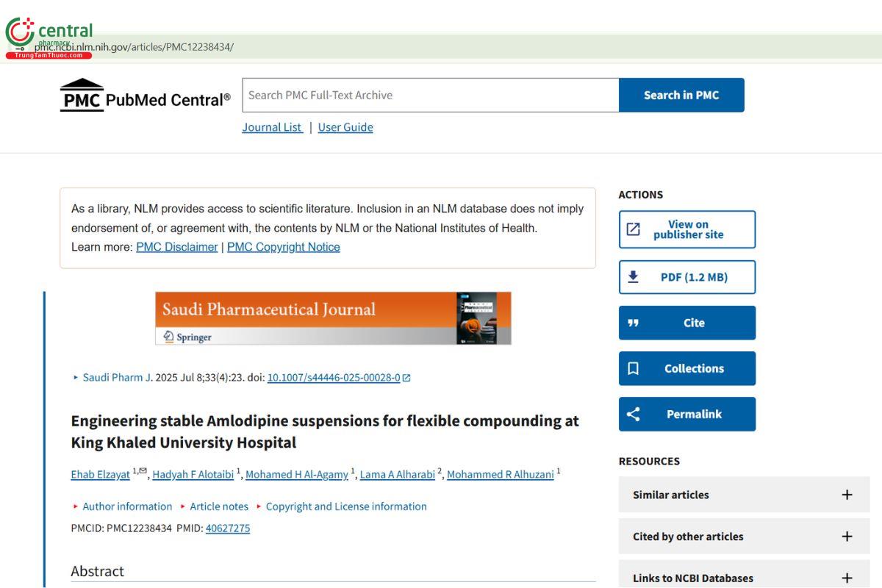Click the external link icon beside the DOI
882x588 pixels.
(406, 378)
